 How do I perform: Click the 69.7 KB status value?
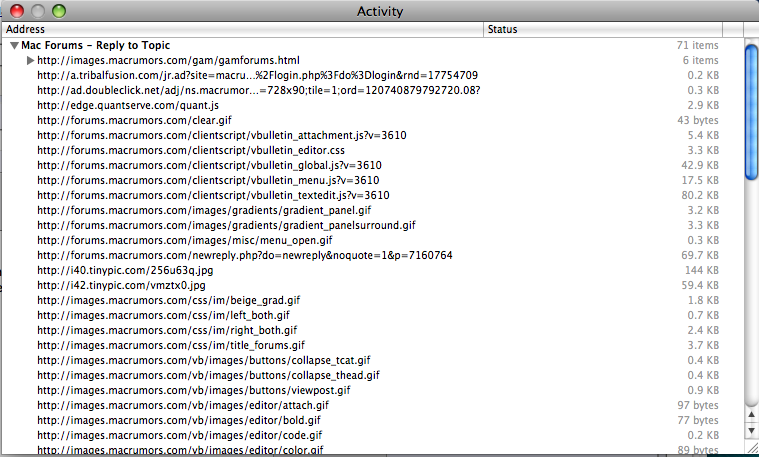tap(700, 256)
